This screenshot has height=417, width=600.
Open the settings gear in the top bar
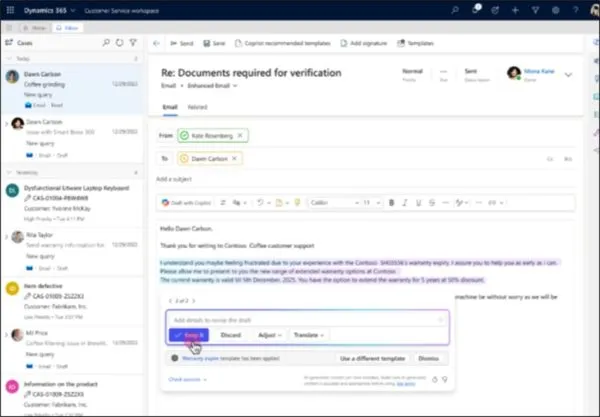click(x=556, y=10)
